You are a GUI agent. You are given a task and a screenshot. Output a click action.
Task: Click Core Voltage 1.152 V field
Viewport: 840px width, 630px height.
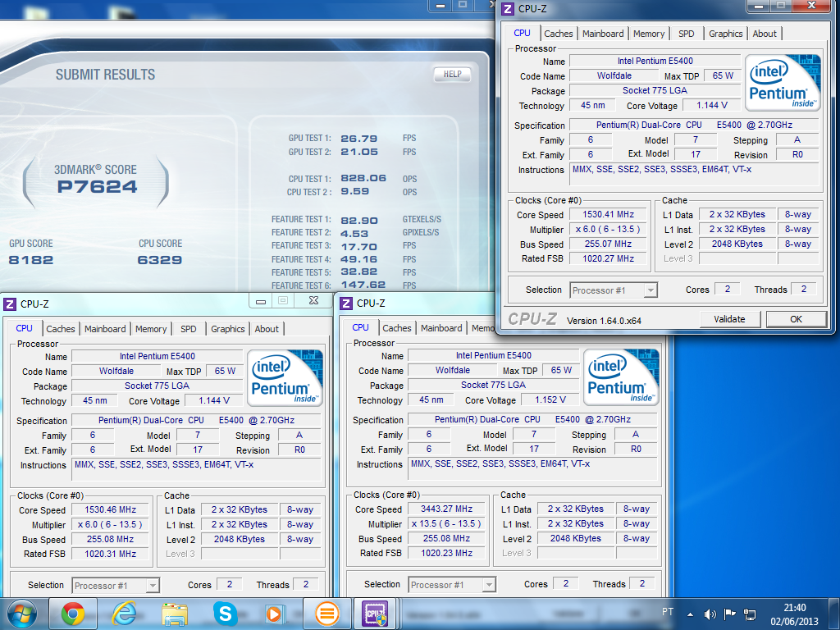point(550,399)
